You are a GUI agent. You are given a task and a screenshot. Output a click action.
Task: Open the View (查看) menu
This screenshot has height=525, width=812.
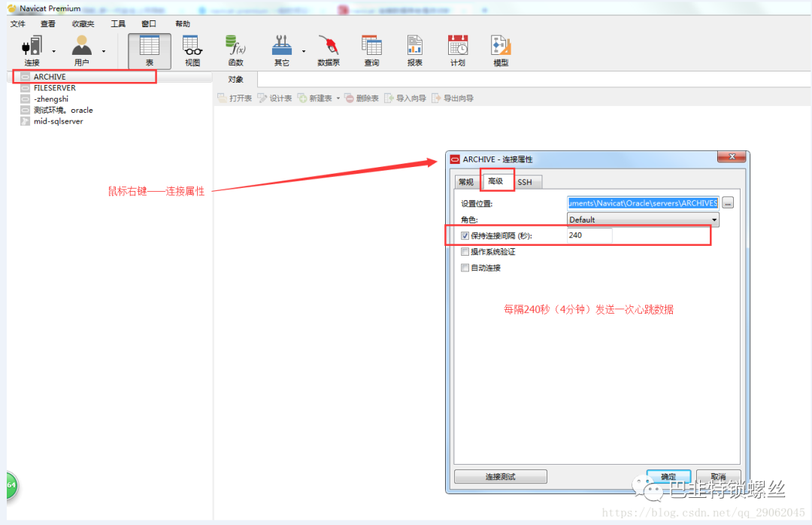coord(47,24)
